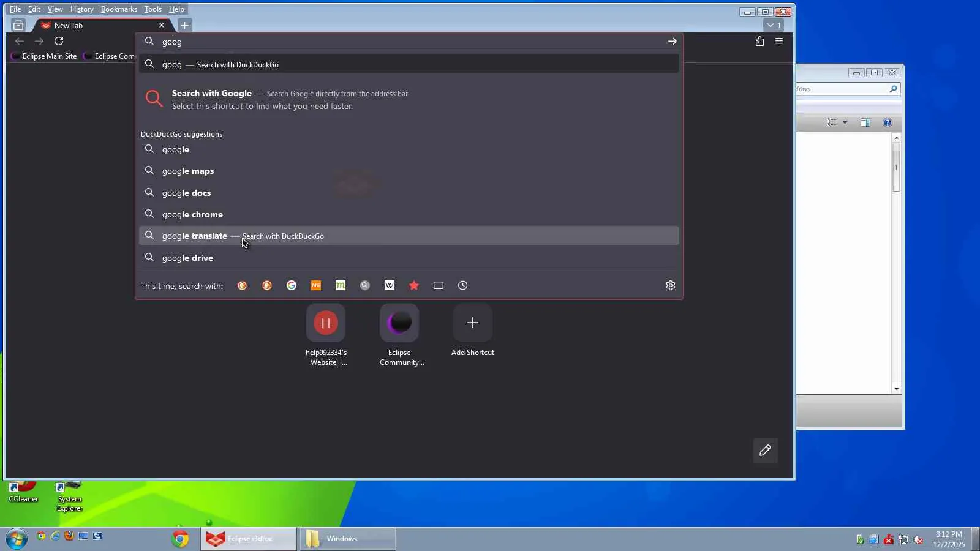980x551 pixels.
Task: Select the gray magnifier search engine
Action: 365,285
